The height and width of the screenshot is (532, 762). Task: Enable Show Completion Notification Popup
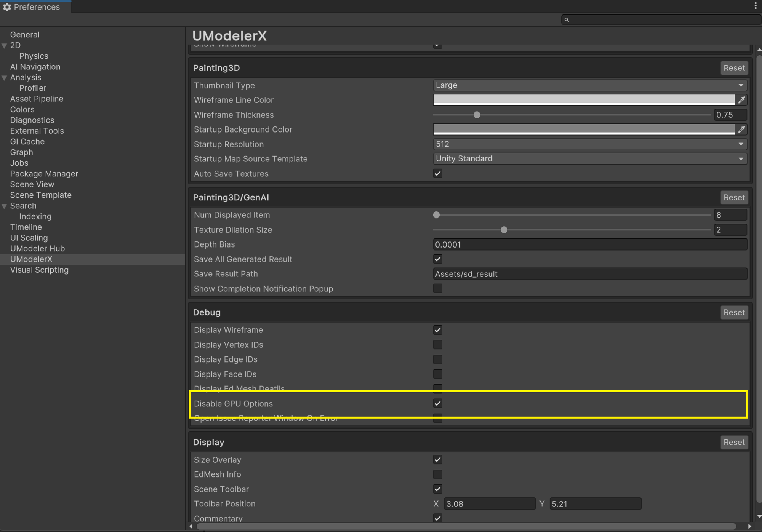438,289
